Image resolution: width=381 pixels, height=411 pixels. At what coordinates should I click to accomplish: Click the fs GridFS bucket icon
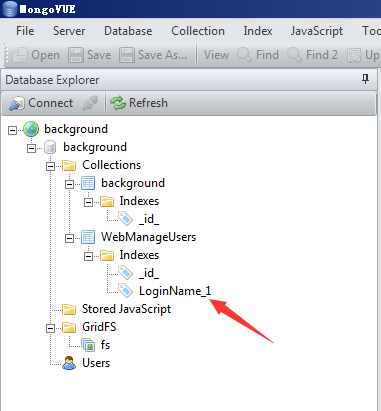point(88,345)
